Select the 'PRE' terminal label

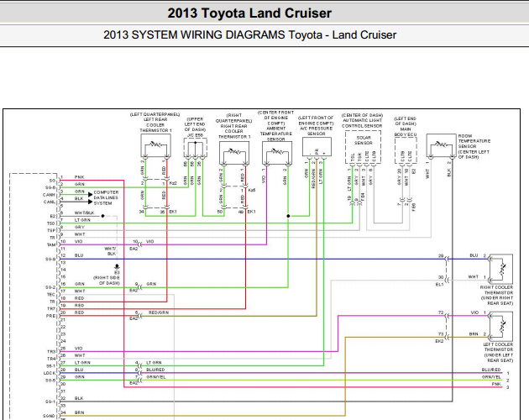tap(50, 316)
